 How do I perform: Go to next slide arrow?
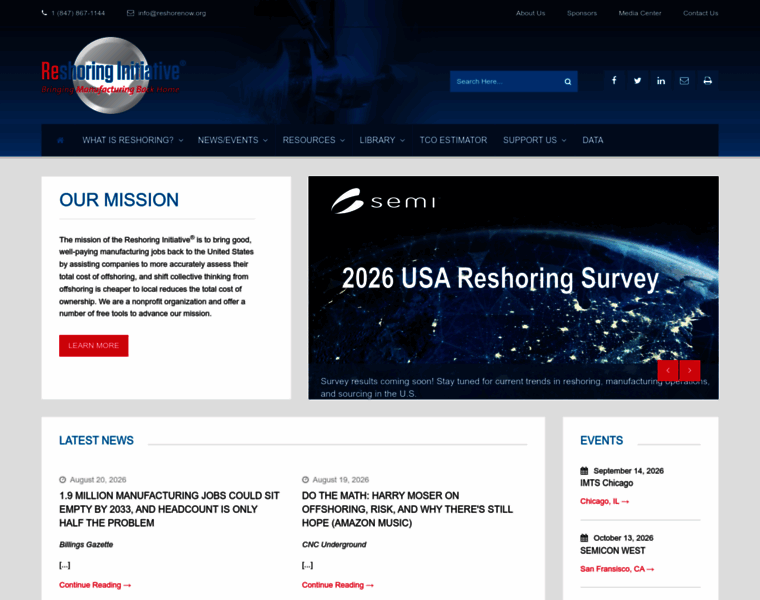click(690, 370)
